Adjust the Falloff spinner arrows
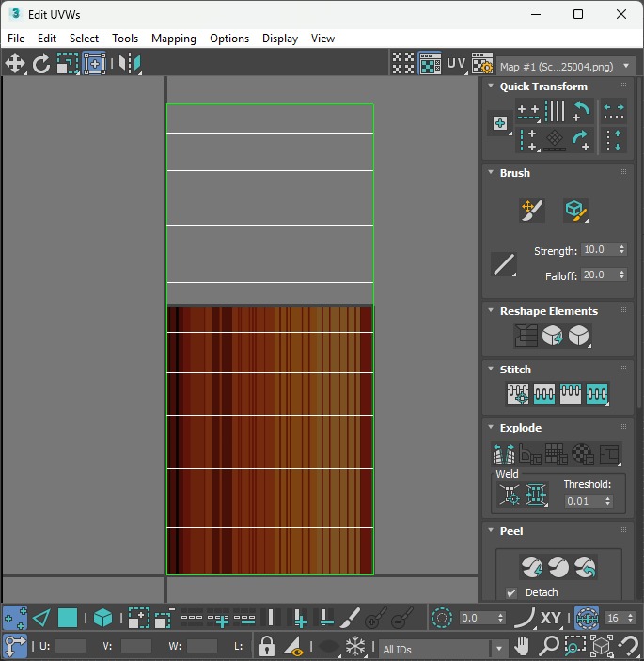This screenshot has height=661, width=644. coord(622,275)
